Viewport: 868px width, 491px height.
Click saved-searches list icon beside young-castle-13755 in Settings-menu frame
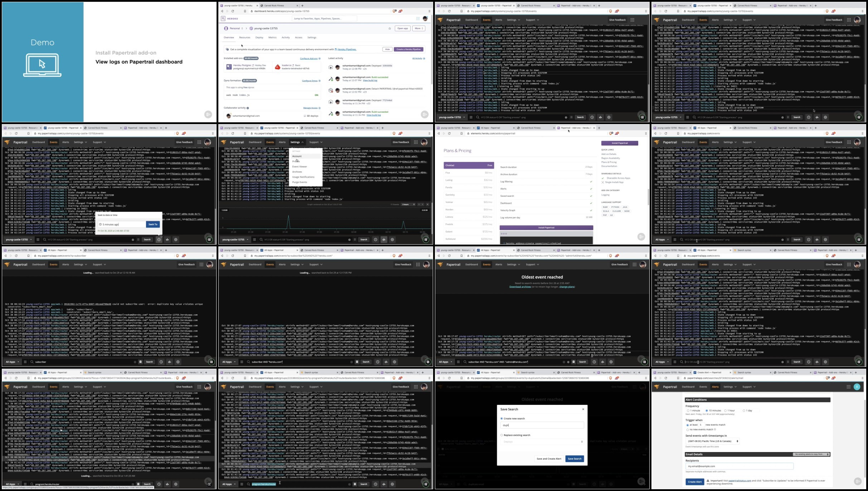coord(254,240)
